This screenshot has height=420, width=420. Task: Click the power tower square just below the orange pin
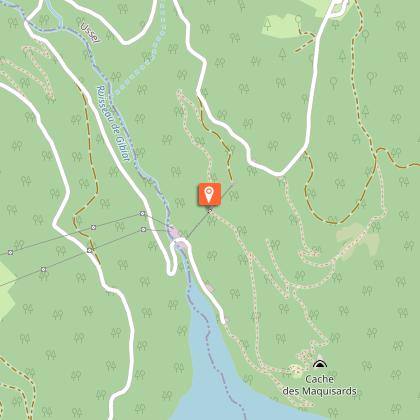point(210,211)
